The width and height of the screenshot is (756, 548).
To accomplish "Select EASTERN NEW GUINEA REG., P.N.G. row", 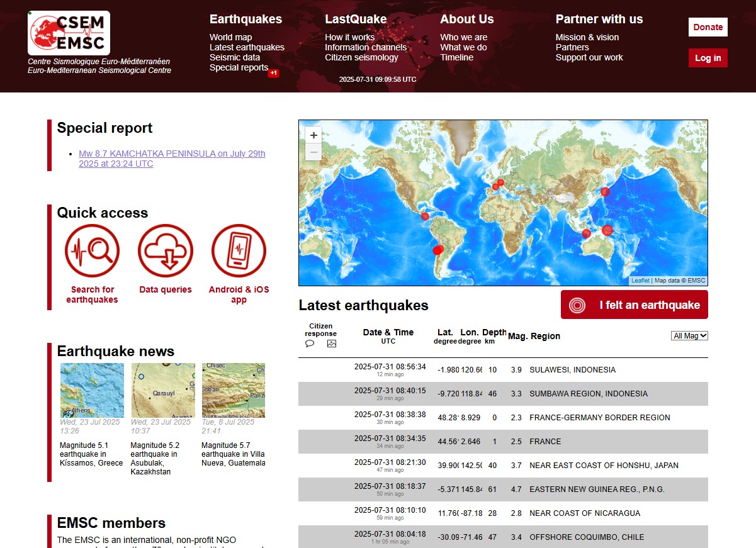I will 503,489.
